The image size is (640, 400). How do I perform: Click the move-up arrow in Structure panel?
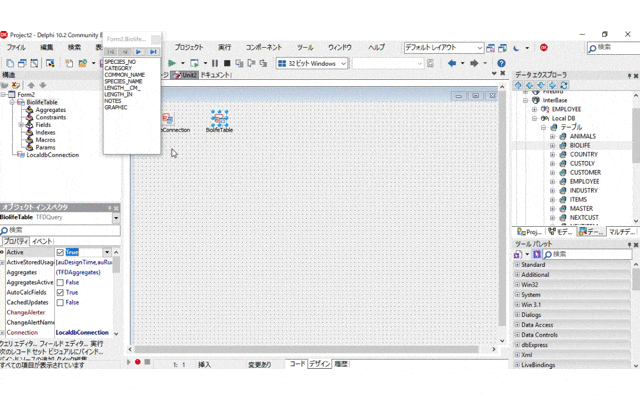coord(31,85)
